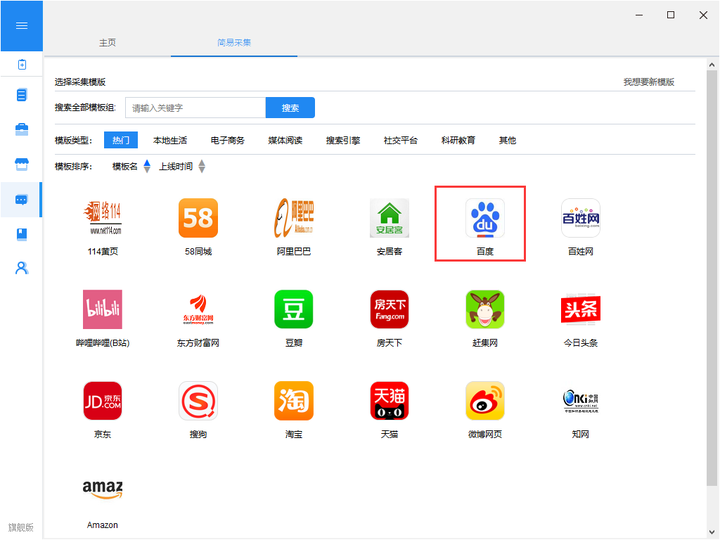Open the hamburger menu at top left
The height and width of the screenshot is (540, 720).
coord(22,26)
